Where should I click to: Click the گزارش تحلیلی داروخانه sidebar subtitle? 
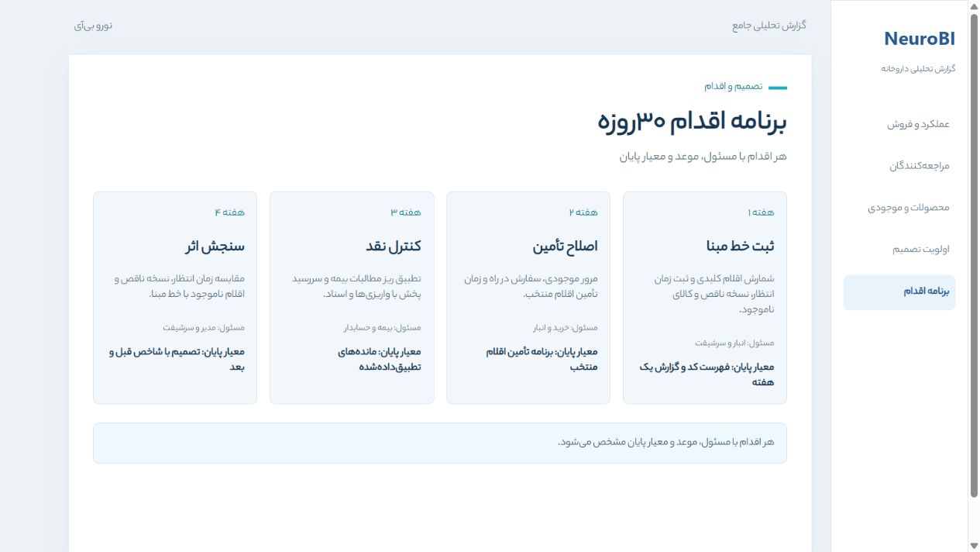918,68
